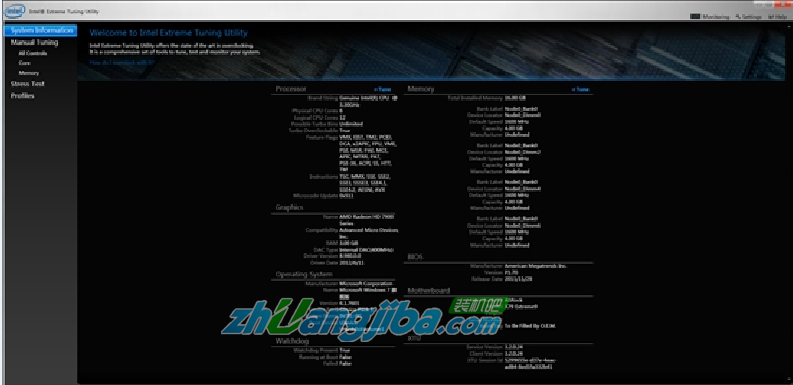Click the Watchdog section heading
The image size is (793, 385).
click(x=292, y=341)
